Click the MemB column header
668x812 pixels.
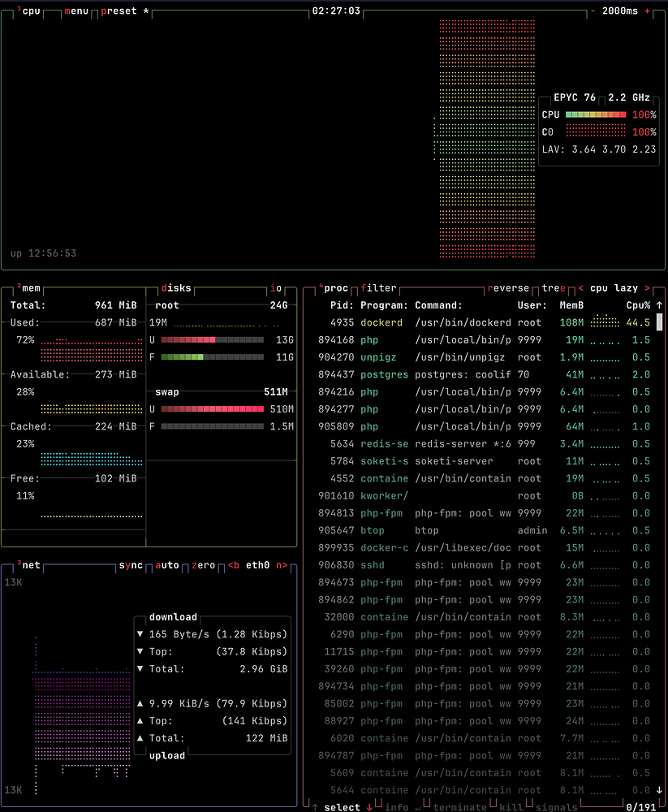click(x=571, y=305)
